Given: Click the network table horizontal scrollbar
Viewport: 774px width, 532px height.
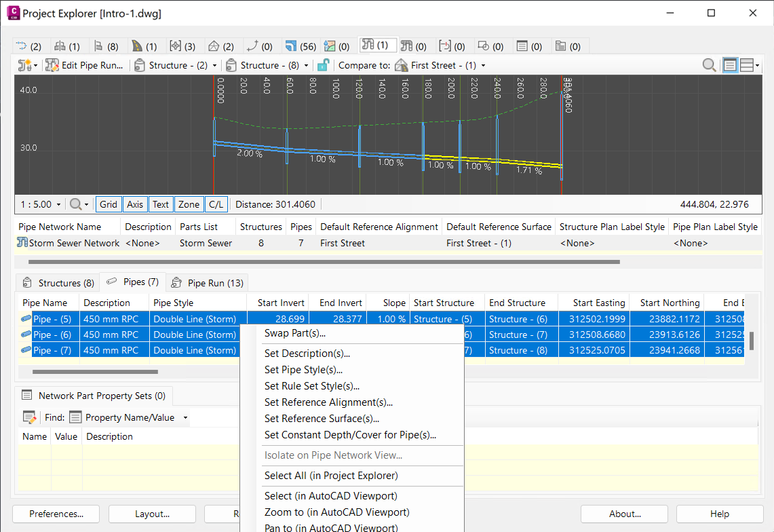Looking at the screenshot, I should pos(324,262).
